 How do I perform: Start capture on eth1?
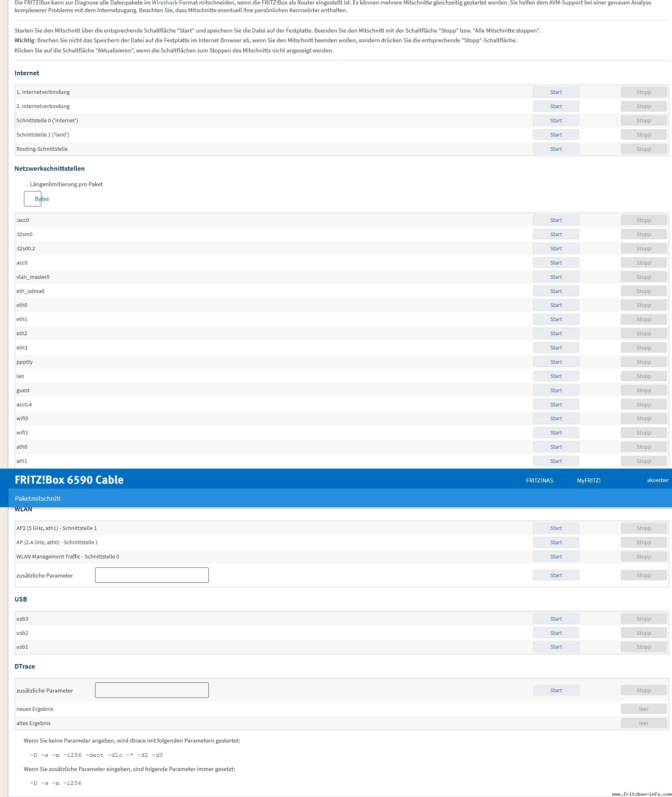(x=556, y=319)
